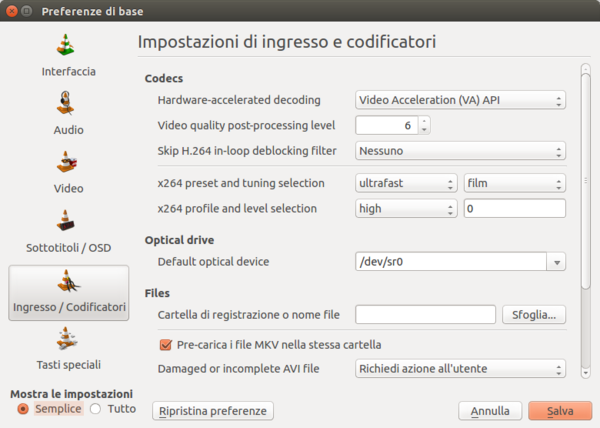The height and width of the screenshot is (428, 600).
Task: Select the Sottotitoli / OSD icon
Action: [68, 221]
